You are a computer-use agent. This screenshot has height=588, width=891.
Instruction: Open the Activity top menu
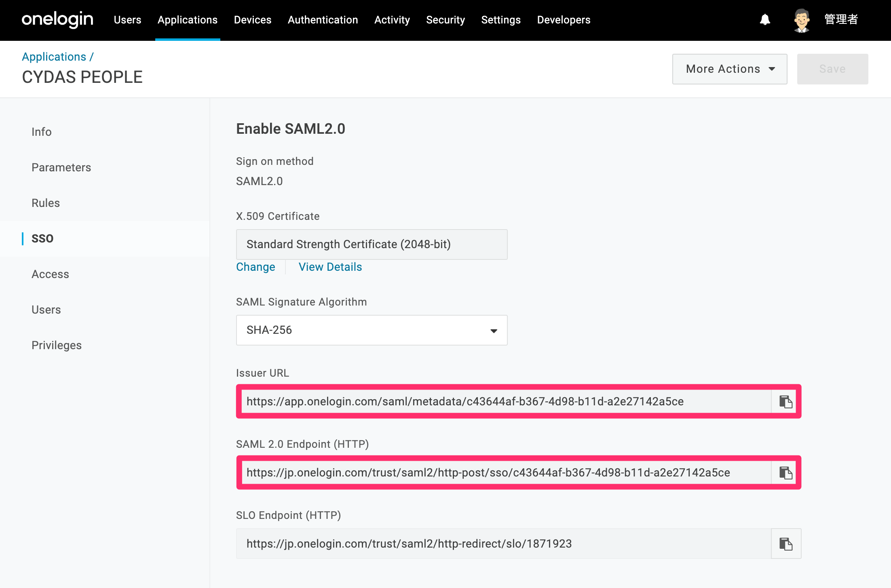click(x=392, y=20)
